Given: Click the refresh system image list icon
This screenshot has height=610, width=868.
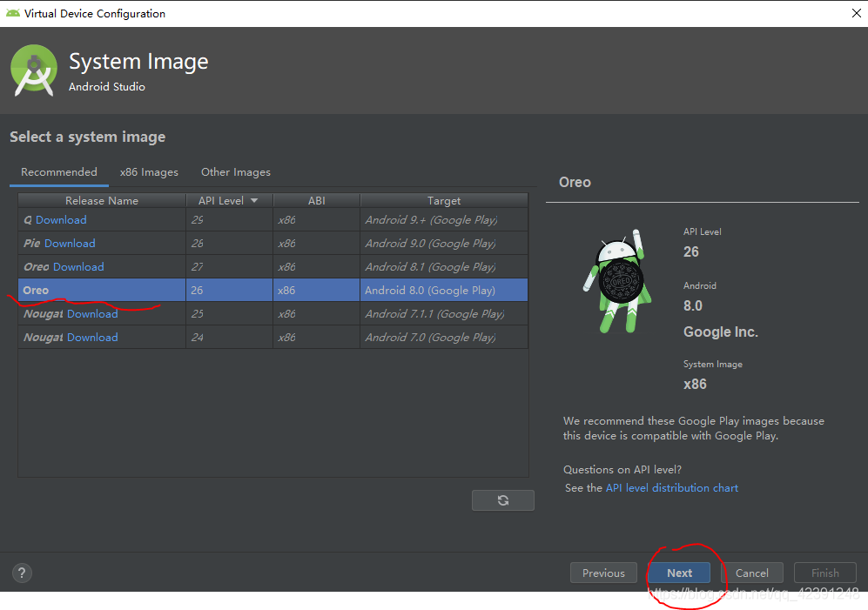Looking at the screenshot, I should click(502, 499).
